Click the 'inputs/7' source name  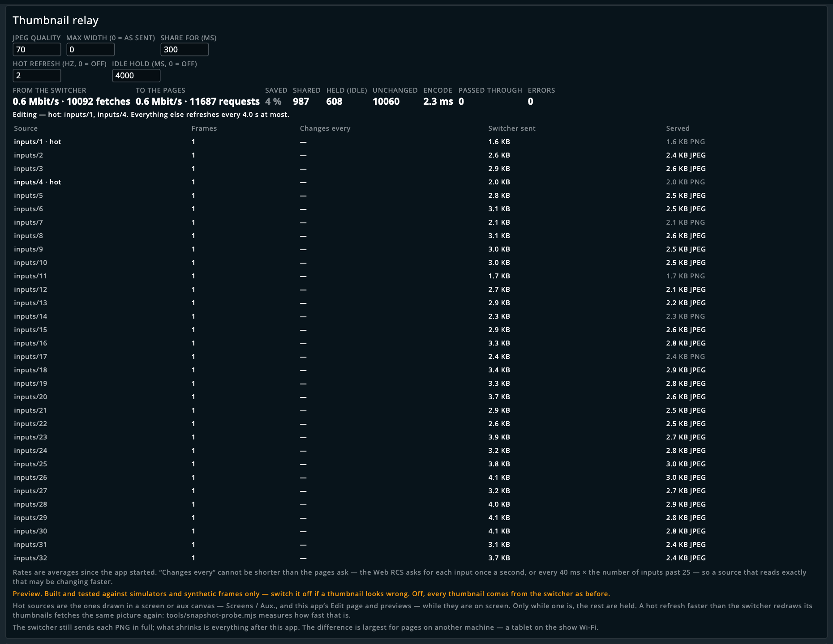pos(29,222)
